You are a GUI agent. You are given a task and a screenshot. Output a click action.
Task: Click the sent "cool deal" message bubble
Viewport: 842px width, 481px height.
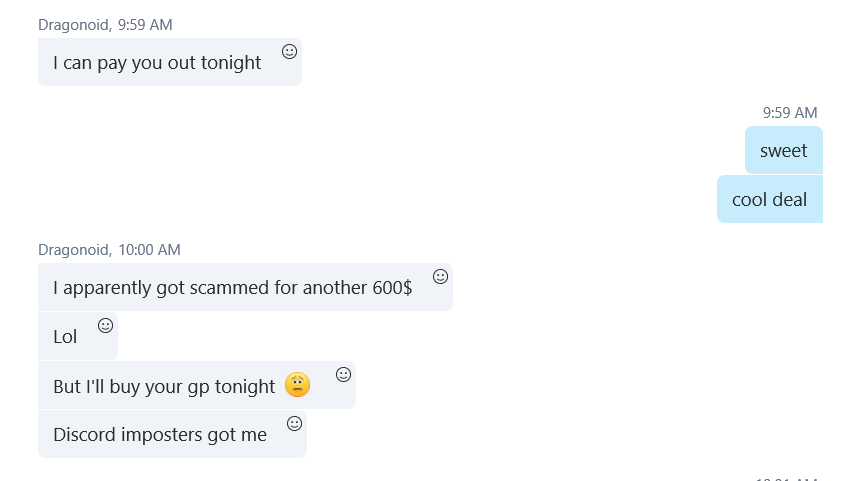(x=769, y=200)
